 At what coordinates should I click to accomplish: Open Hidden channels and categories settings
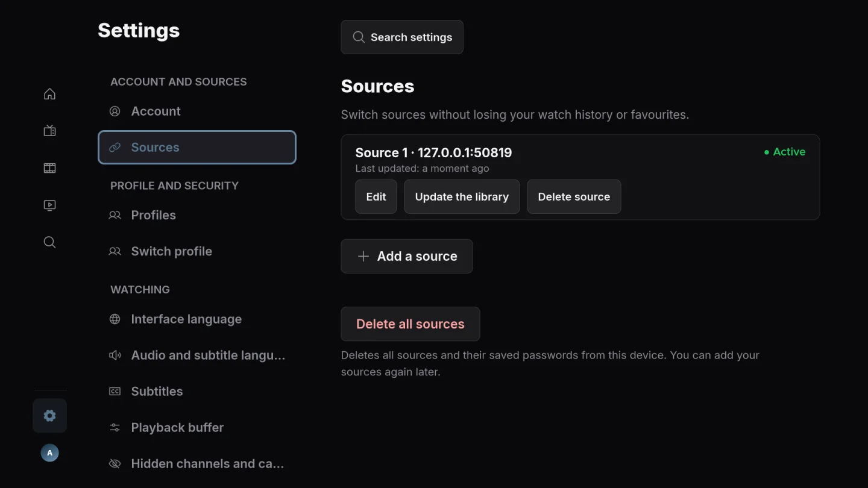point(197,464)
